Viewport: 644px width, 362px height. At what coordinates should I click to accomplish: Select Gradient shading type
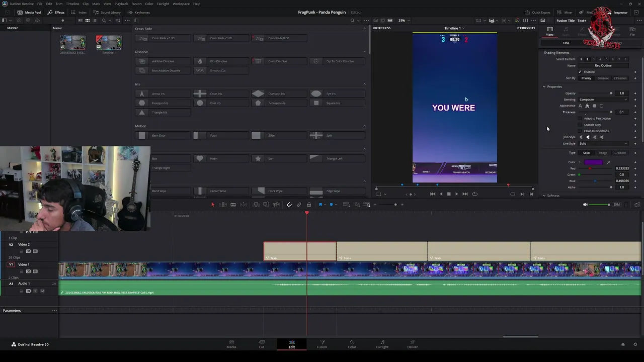(x=620, y=153)
